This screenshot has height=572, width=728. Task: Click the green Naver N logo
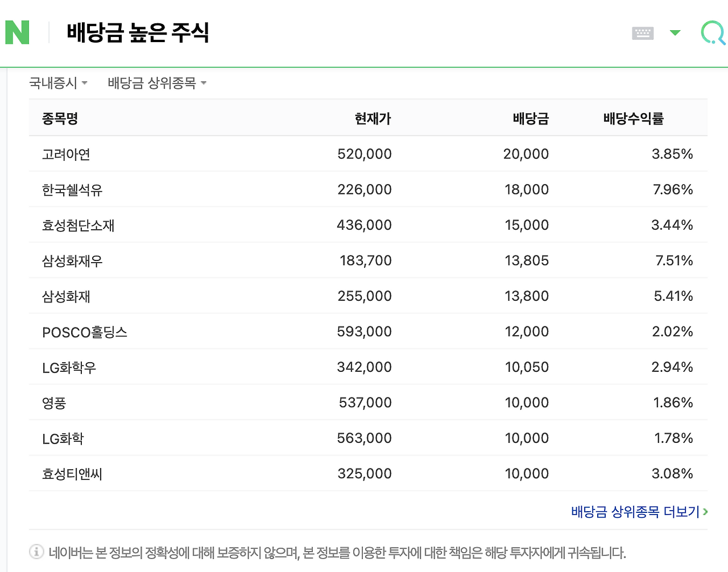coord(17,32)
